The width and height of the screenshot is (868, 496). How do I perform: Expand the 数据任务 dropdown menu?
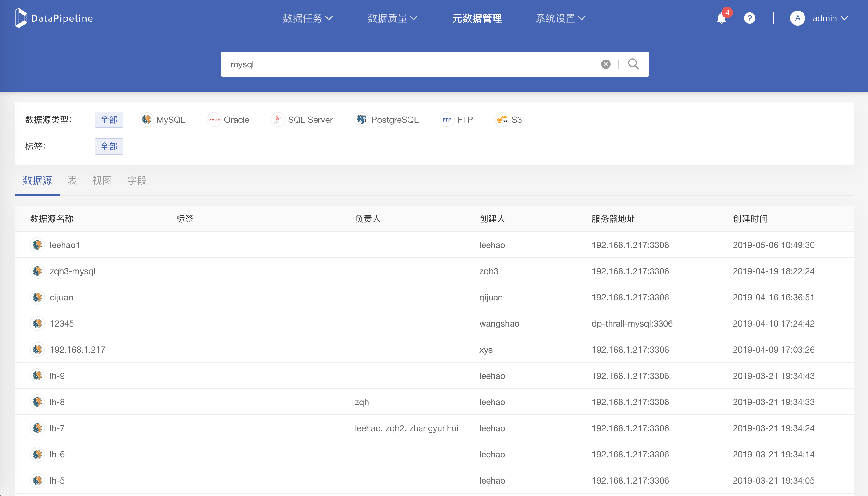coord(307,18)
